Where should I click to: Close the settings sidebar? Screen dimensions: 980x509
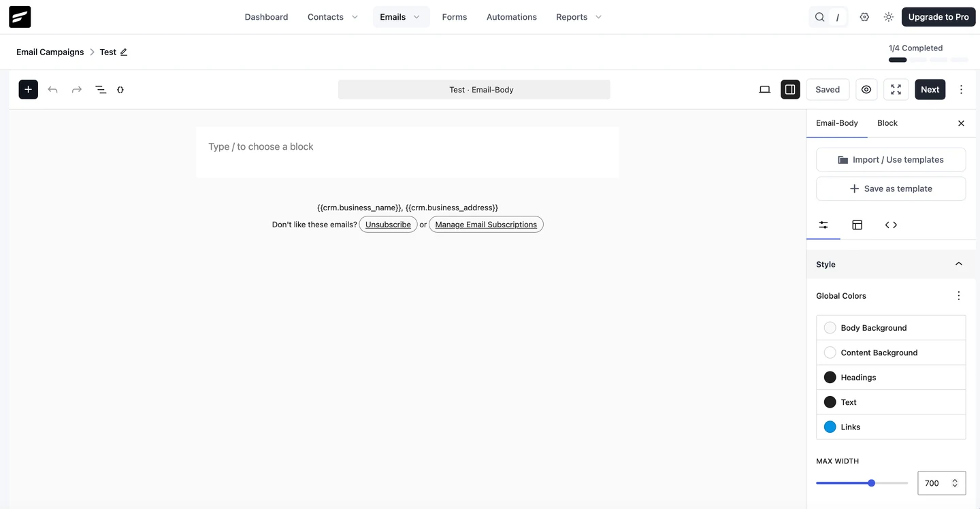[x=961, y=123]
